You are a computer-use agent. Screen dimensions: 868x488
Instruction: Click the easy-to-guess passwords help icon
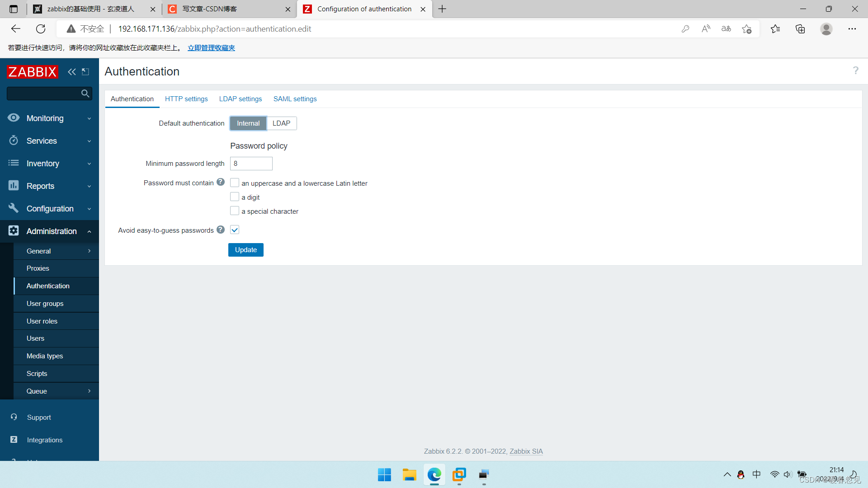click(x=221, y=230)
